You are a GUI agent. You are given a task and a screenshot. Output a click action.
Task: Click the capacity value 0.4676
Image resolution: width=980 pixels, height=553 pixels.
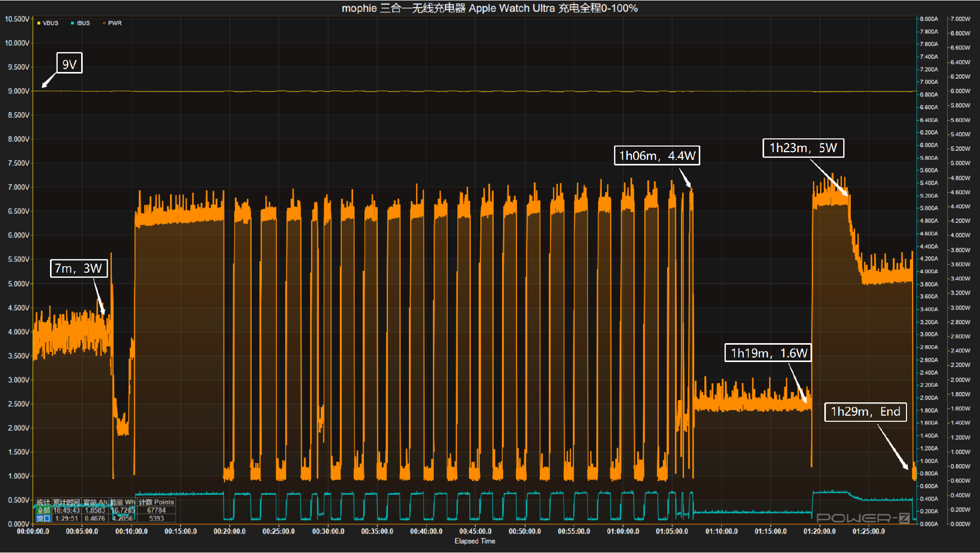pyautogui.click(x=95, y=518)
